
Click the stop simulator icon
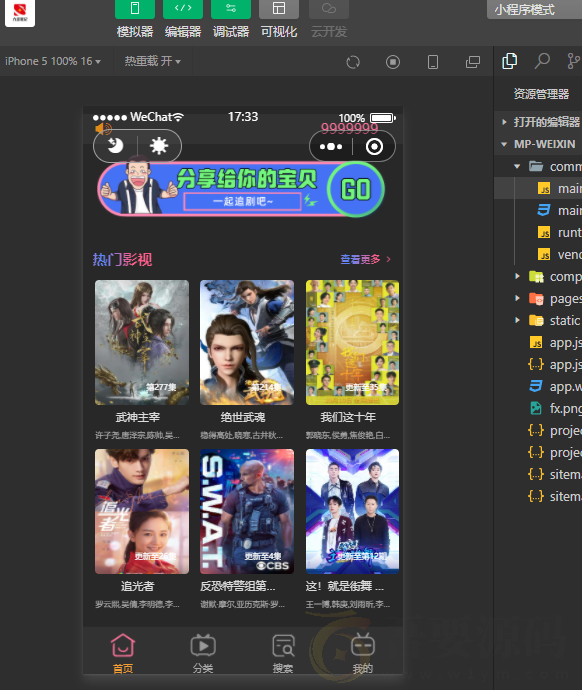click(393, 62)
